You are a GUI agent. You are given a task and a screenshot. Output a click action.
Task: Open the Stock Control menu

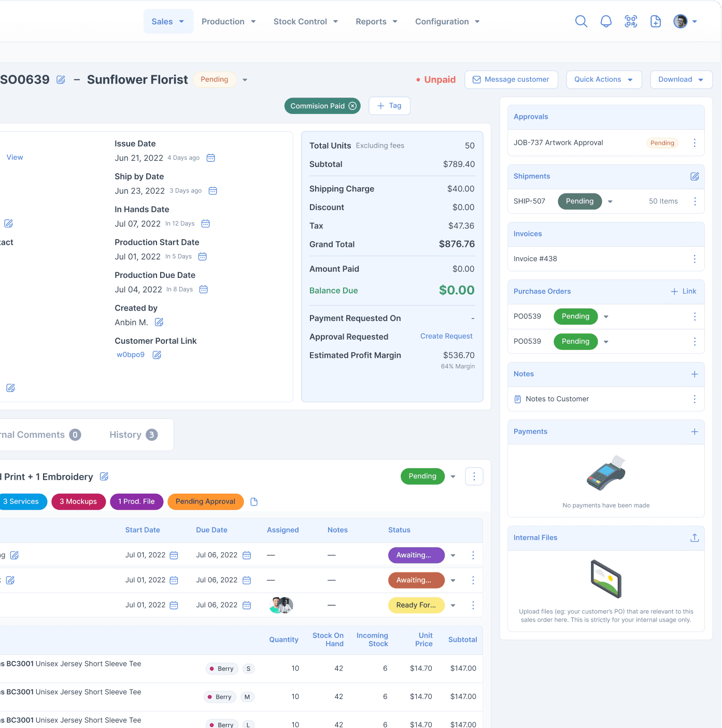coord(305,21)
